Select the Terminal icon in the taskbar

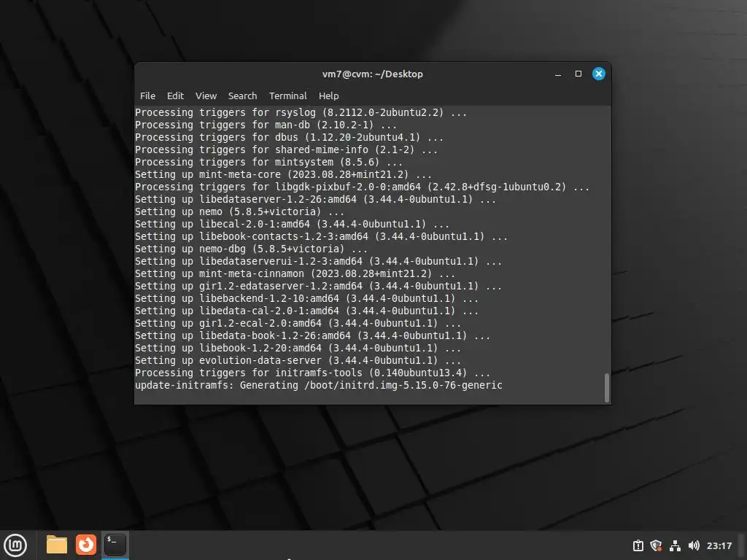coord(115,545)
